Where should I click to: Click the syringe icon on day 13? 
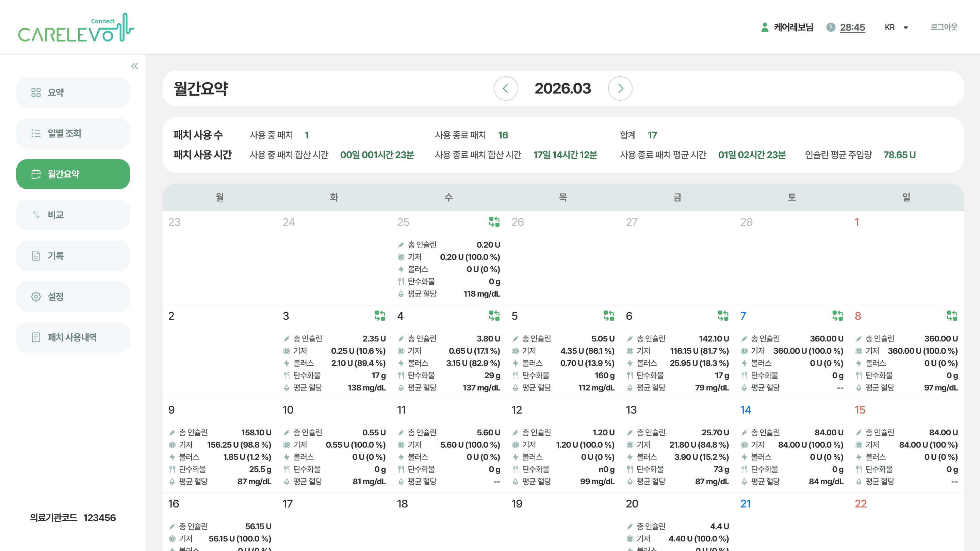point(630,433)
